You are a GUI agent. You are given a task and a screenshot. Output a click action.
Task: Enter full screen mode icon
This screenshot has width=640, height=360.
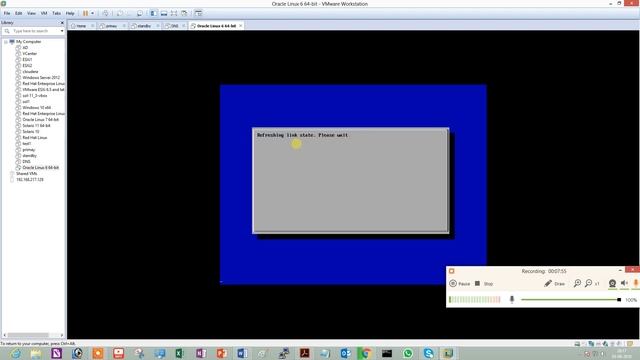tap(174, 13)
